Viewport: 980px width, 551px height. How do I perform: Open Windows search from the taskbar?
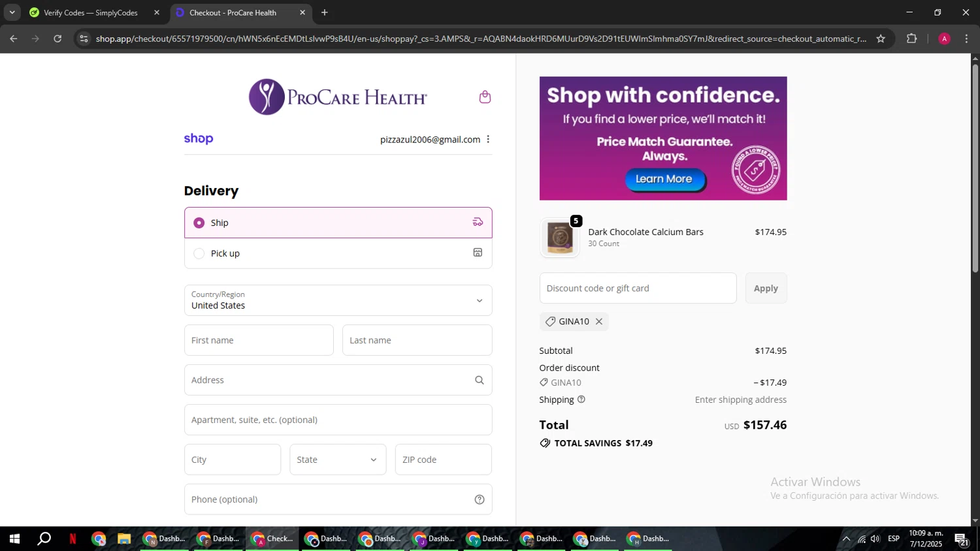point(44,539)
